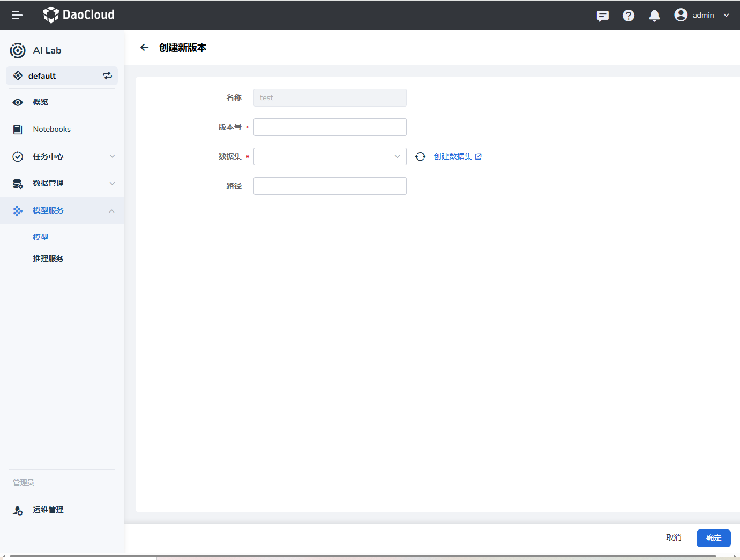
Task: Open the admin user dropdown
Action: click(702, 16)
